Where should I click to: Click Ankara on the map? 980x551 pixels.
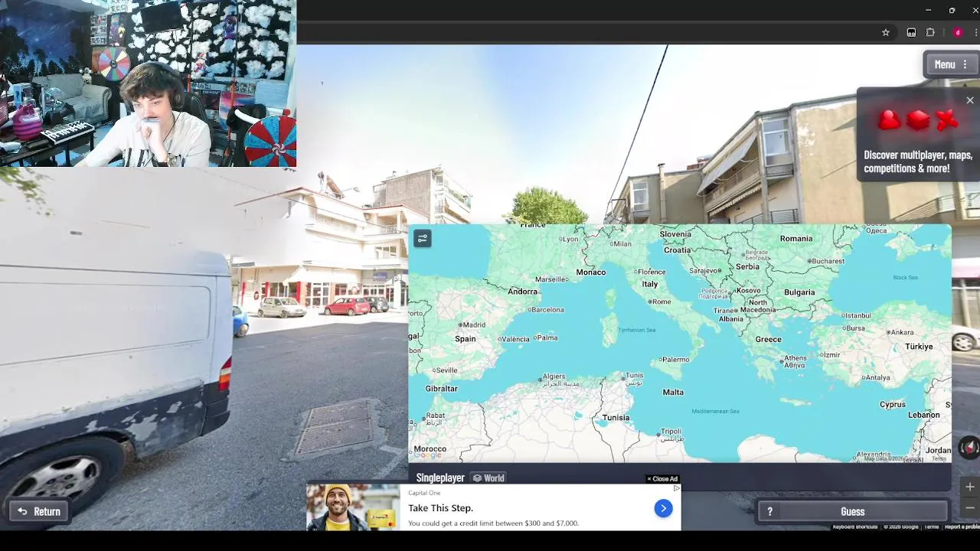tap(902, 333)
